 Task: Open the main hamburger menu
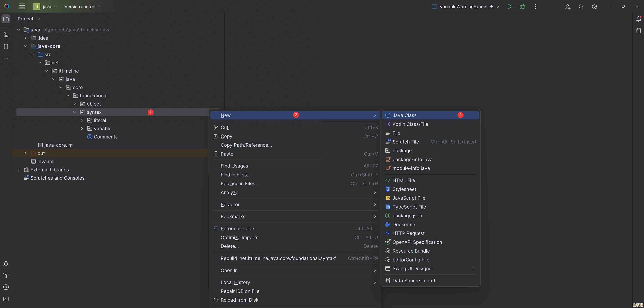22,7
